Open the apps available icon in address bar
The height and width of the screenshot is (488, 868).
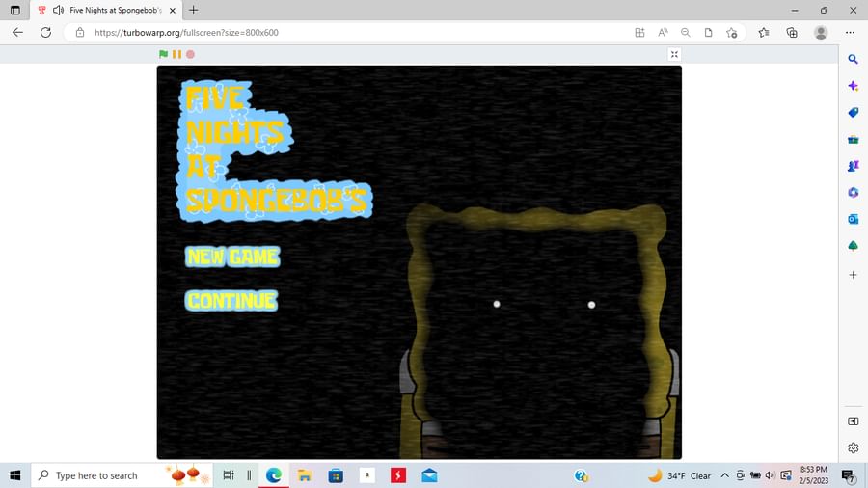point(639,32)
